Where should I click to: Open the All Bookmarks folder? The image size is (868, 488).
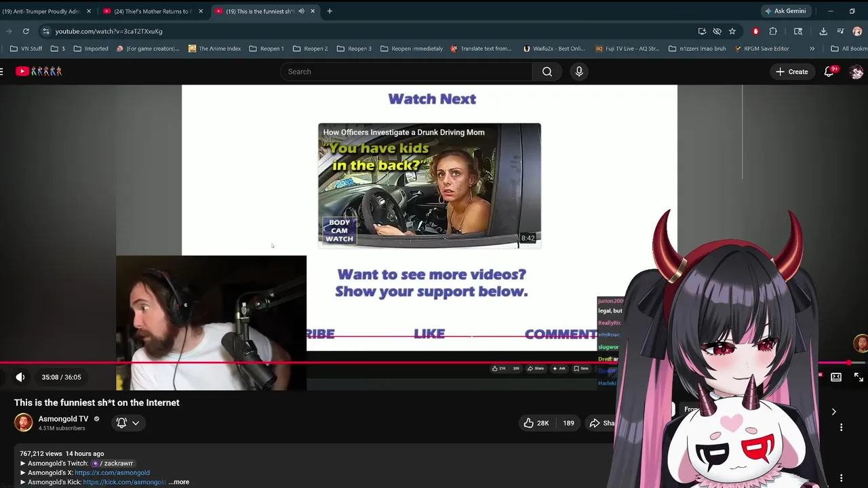click(x=849, y=49)
